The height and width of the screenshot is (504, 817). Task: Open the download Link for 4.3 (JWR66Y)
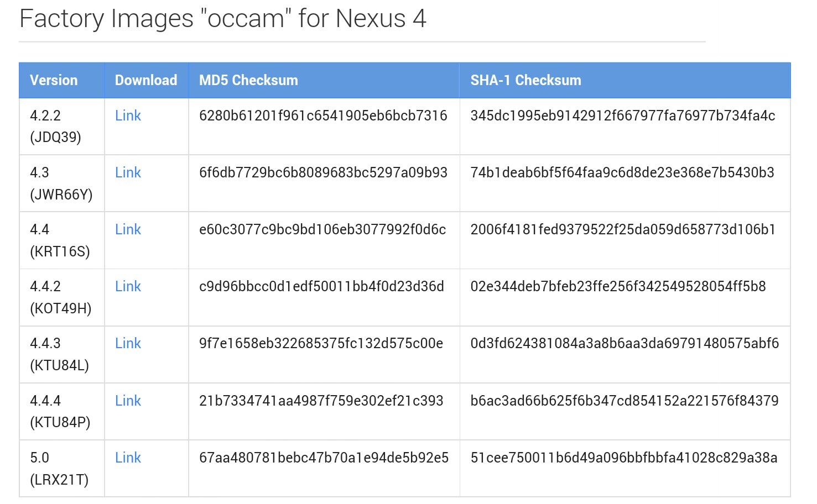(x=128, y=172)
